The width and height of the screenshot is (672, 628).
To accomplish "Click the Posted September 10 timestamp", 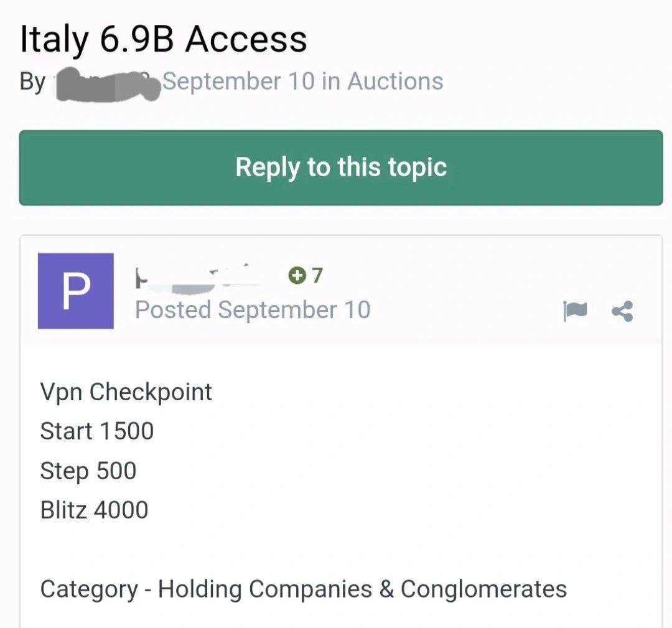I will 253,310.
